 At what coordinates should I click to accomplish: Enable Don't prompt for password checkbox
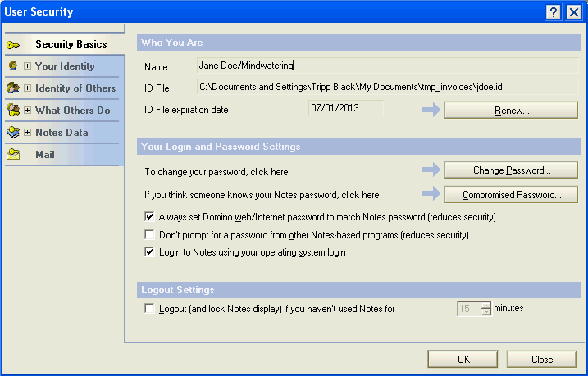(x=149, y=235)
